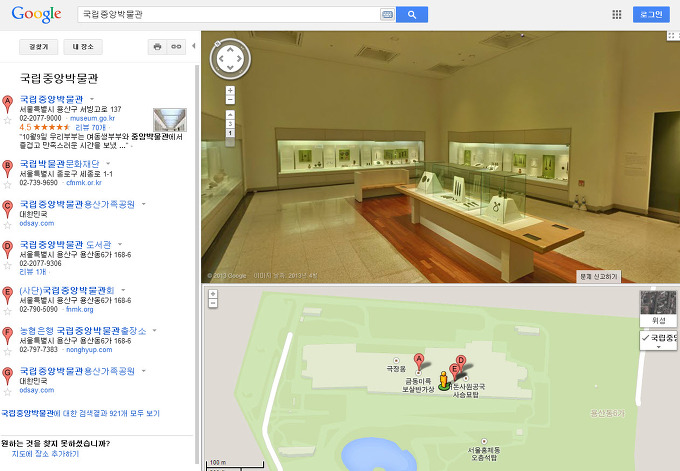Open the Google apps grid
Viewport: 680px width, 471px height.
coord(616,14)
